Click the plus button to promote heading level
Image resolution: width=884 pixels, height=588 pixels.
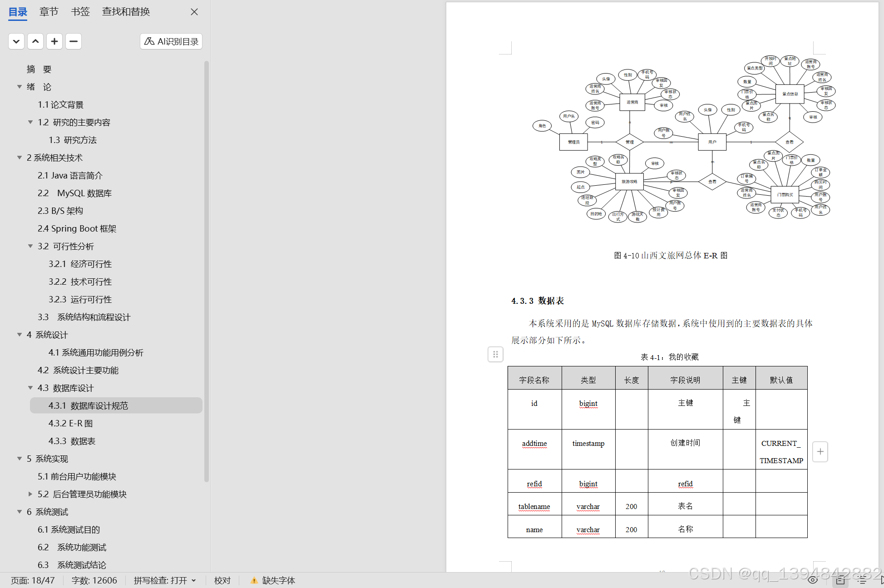click(54, 41)
